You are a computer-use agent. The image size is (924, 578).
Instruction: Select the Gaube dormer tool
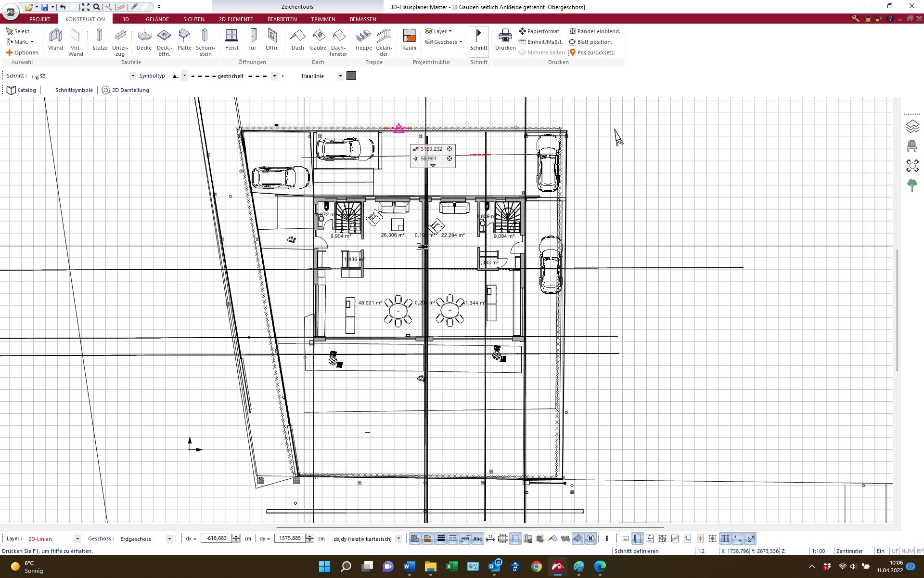point(318,39)
